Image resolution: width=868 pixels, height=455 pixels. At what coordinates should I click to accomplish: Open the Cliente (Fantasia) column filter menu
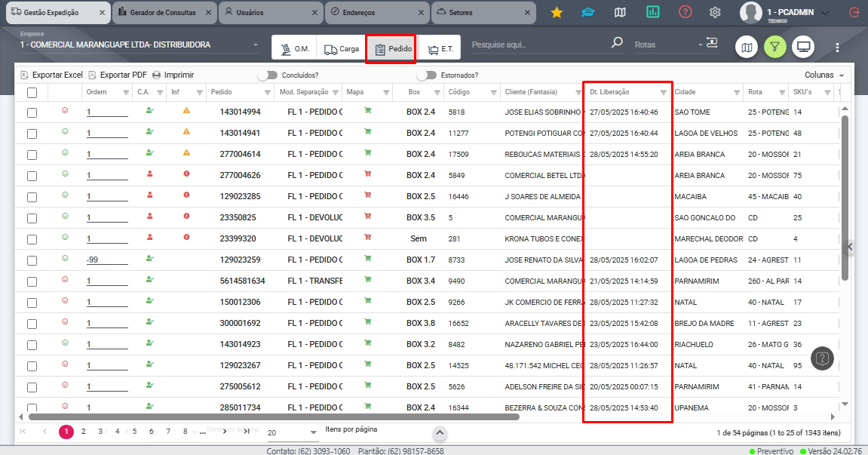click(x=578, y=93)
